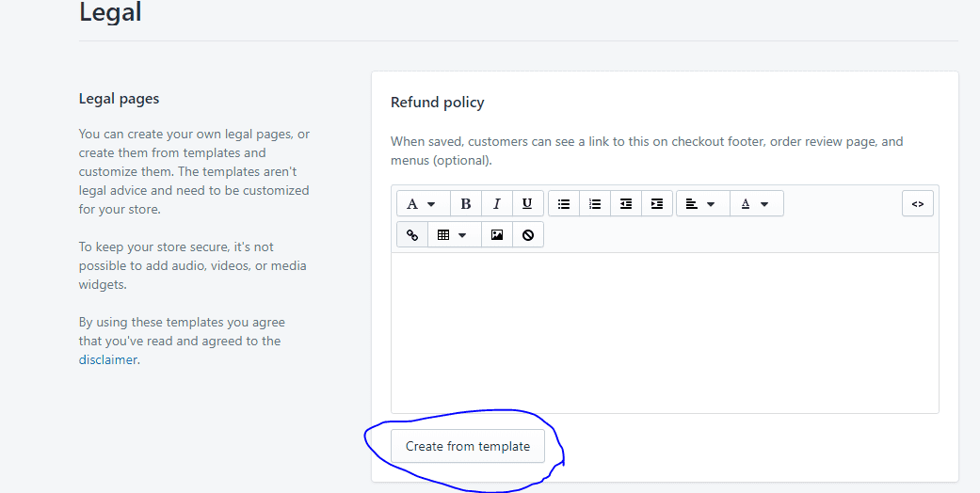This screenshot has height=493, width=980.
Task: Toggle bold formatting in the editor
Action: click(x=466, y=204)
